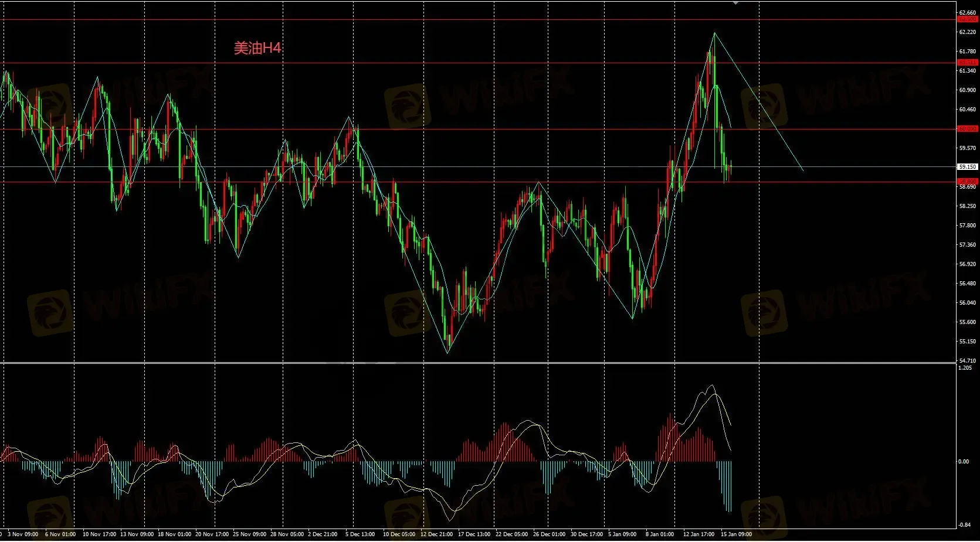Viewport: 980px width, 542px height.
Task: Click the 10 Dec 05:00 time label
Action: 399,534
